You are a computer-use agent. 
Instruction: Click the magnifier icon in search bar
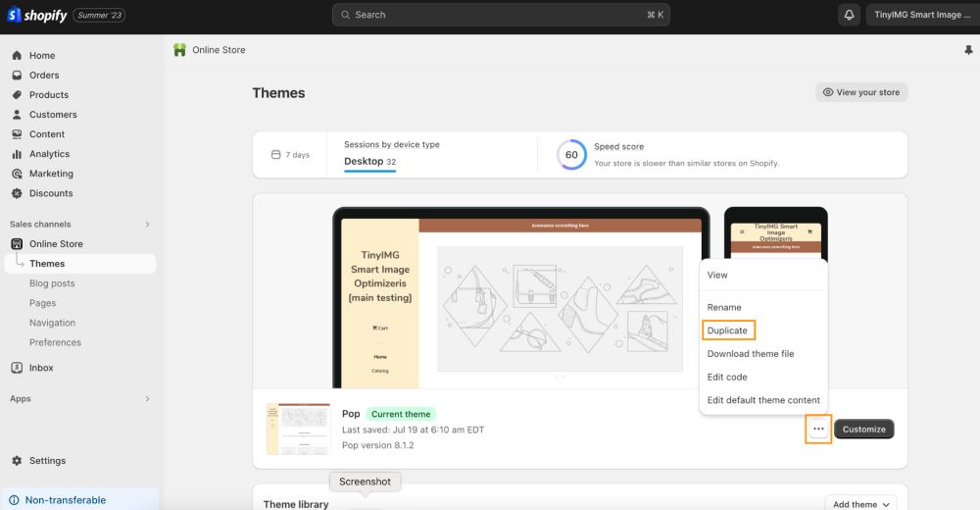[x=345, y=15]
